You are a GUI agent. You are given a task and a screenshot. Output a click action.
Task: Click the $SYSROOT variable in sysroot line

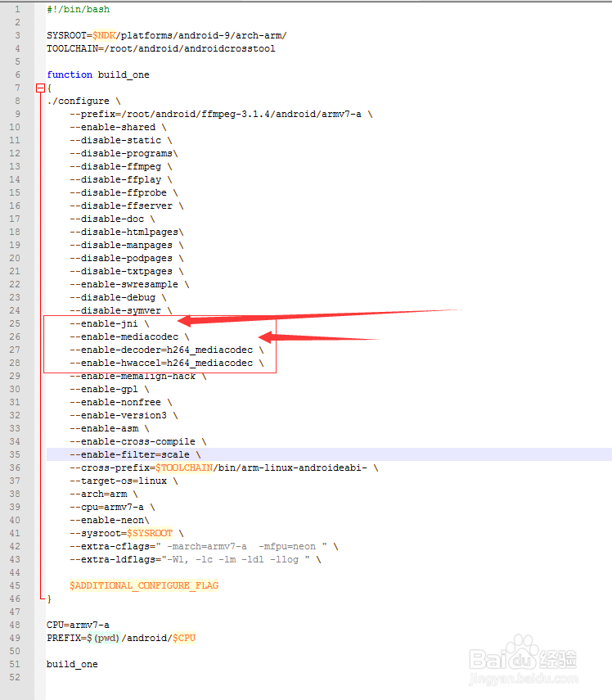[150, 533]
